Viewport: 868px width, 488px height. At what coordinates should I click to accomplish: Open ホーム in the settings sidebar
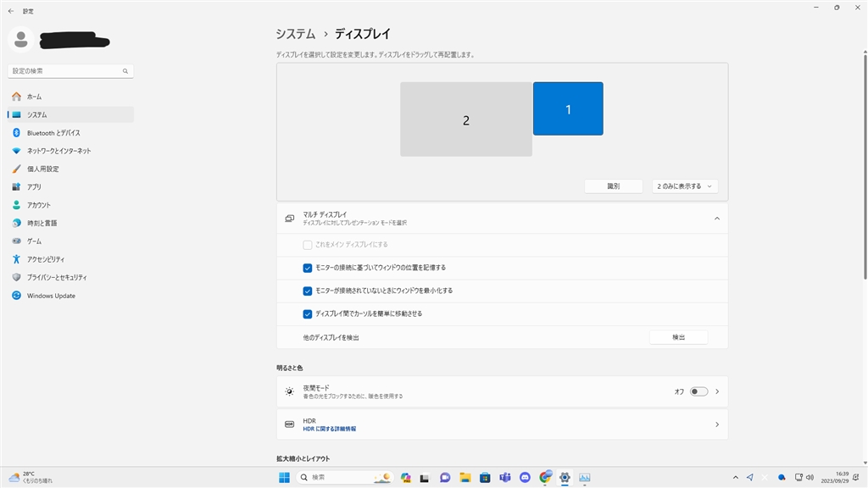pos(34,97)
